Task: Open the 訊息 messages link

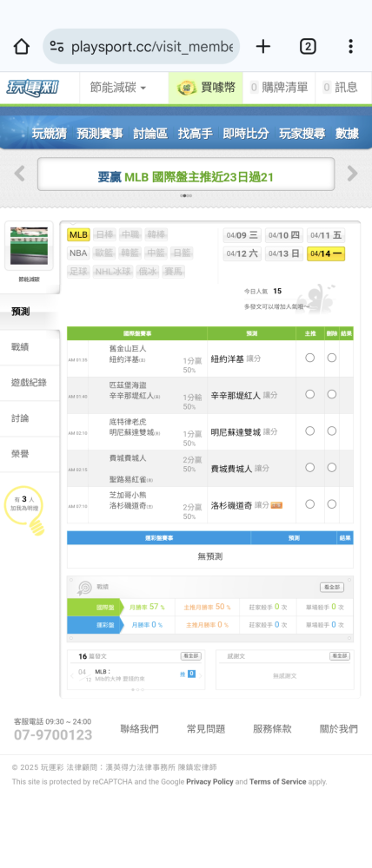Action: [x=341, y=88]
